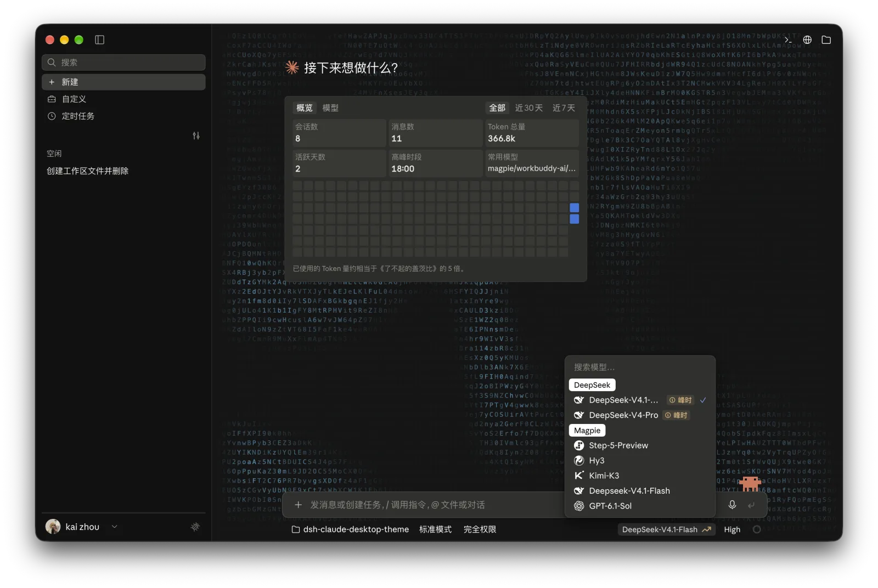878x588 pixels.
Task: Select Deepseek-V4.1-Flash under Magpie
Action: click(x=640, y=490)
